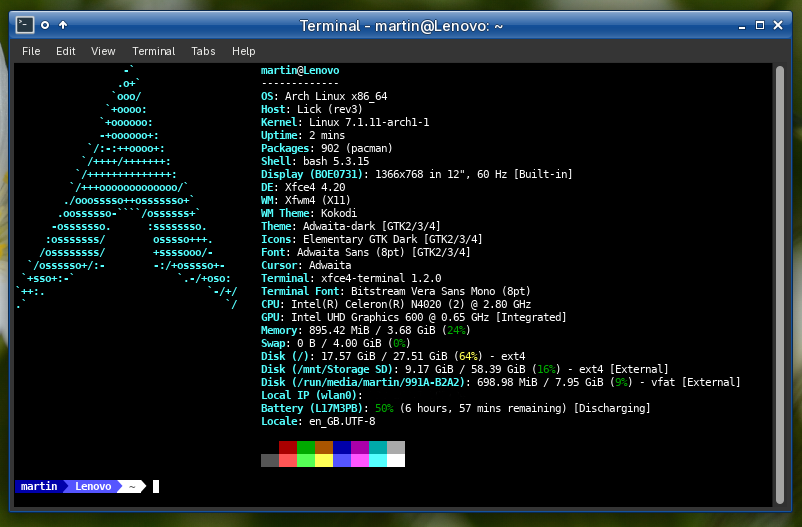Click the 'Display (BOE0731)' line
Screen dimensions: 802x527
417,174
